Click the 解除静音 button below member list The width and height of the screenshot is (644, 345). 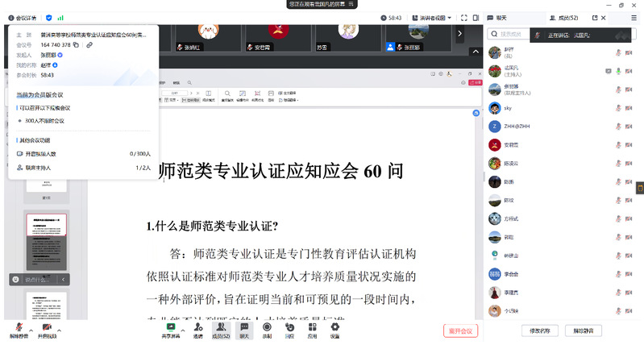click(588, 330)
